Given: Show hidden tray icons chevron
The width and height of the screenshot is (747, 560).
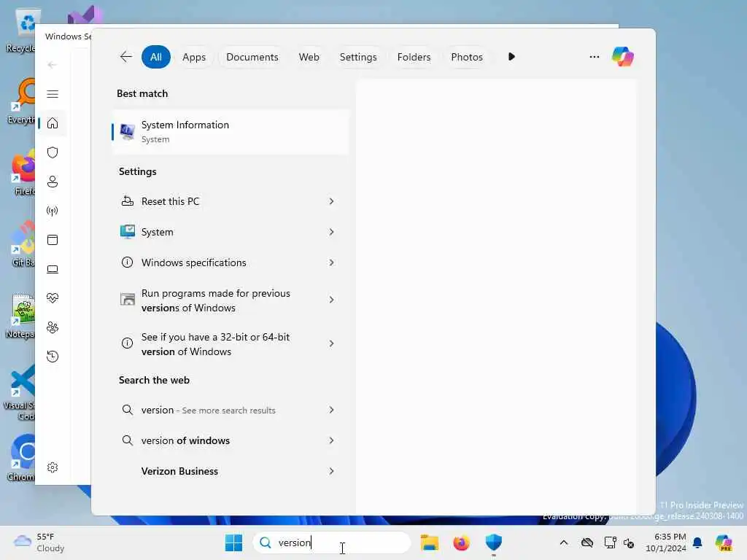Looking at the screenshot, I should [x=564, y=542].
